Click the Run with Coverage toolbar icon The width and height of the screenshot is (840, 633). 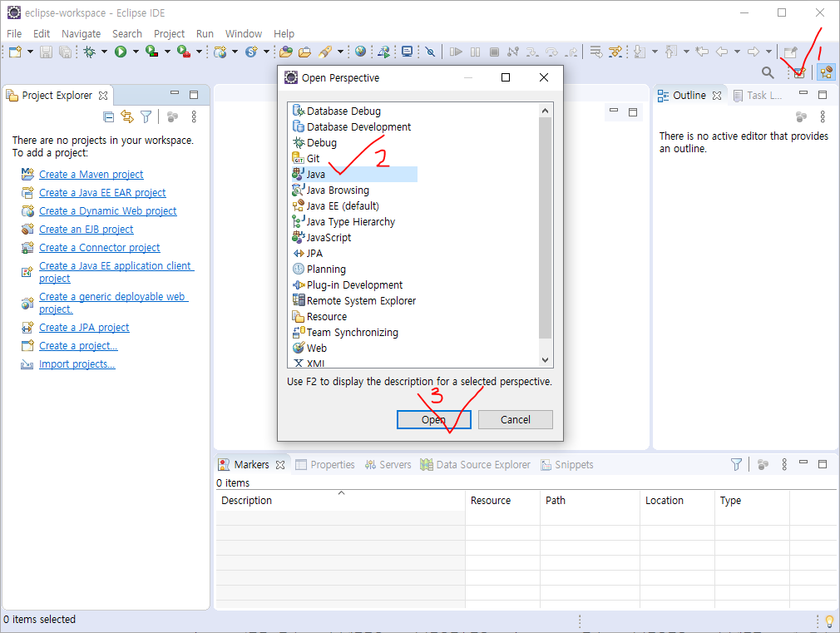(152, 52)
